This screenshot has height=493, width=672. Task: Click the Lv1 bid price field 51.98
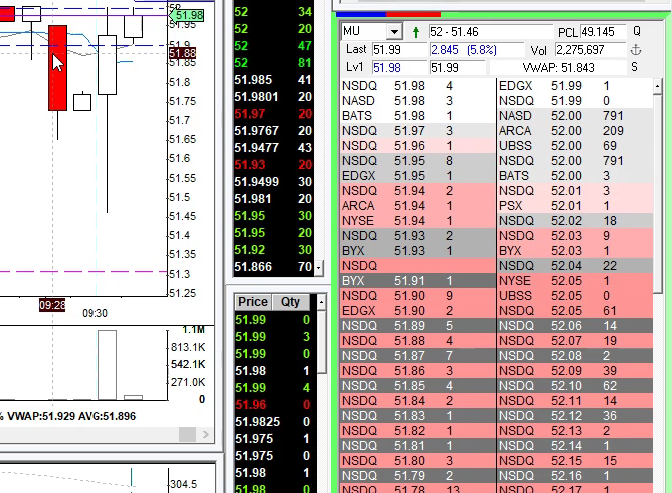click(x=397, y=67)
